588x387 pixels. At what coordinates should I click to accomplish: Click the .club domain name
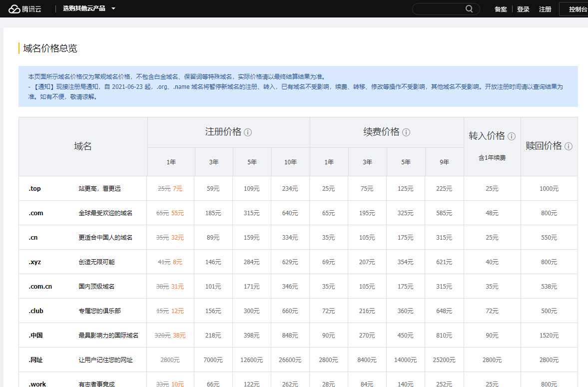click(x=36, y=311)
